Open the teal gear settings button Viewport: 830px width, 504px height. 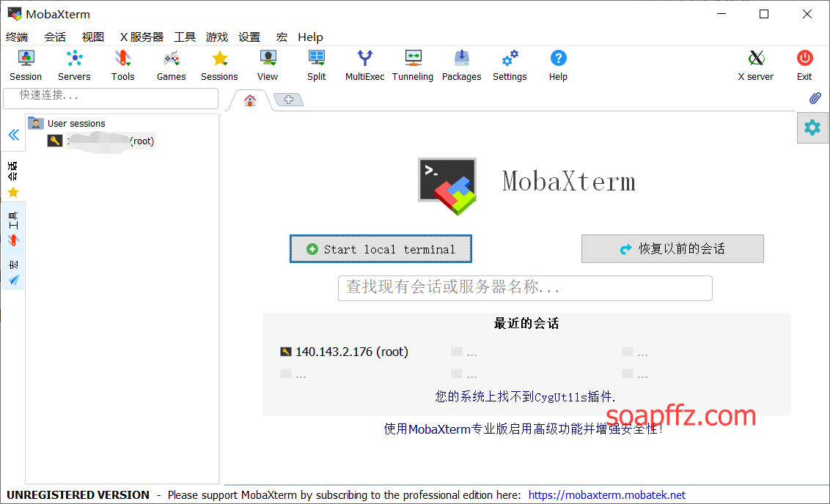tap(812, 127)
